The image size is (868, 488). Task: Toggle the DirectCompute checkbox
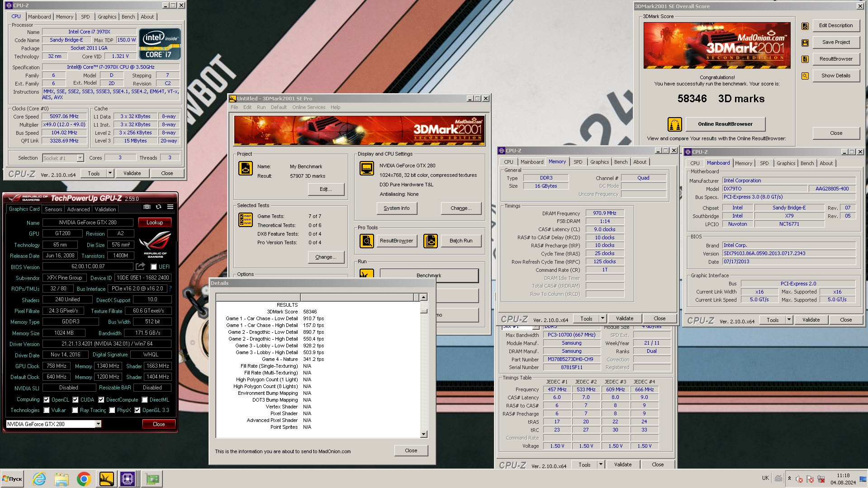[x=101, y=400]
